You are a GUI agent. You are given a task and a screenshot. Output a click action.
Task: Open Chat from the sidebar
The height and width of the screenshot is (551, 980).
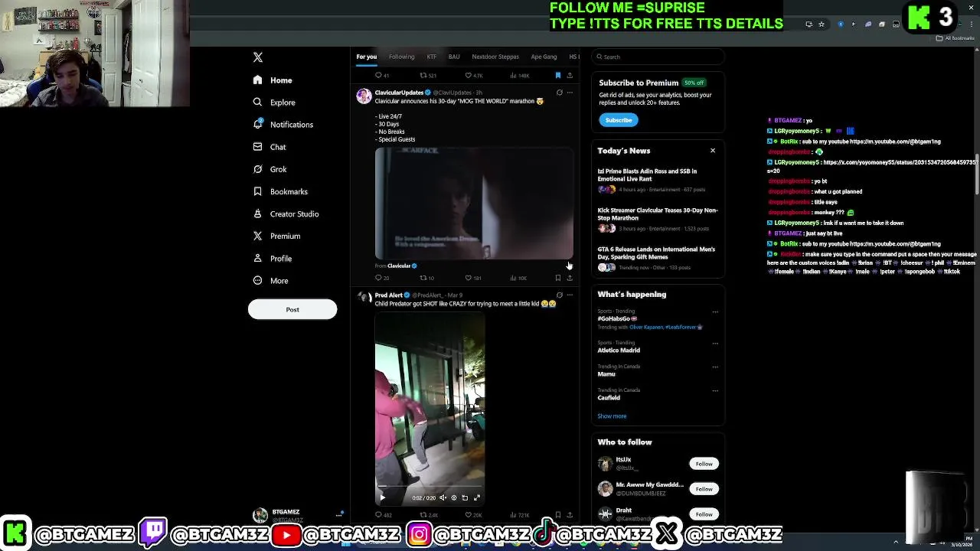point(269,147)
